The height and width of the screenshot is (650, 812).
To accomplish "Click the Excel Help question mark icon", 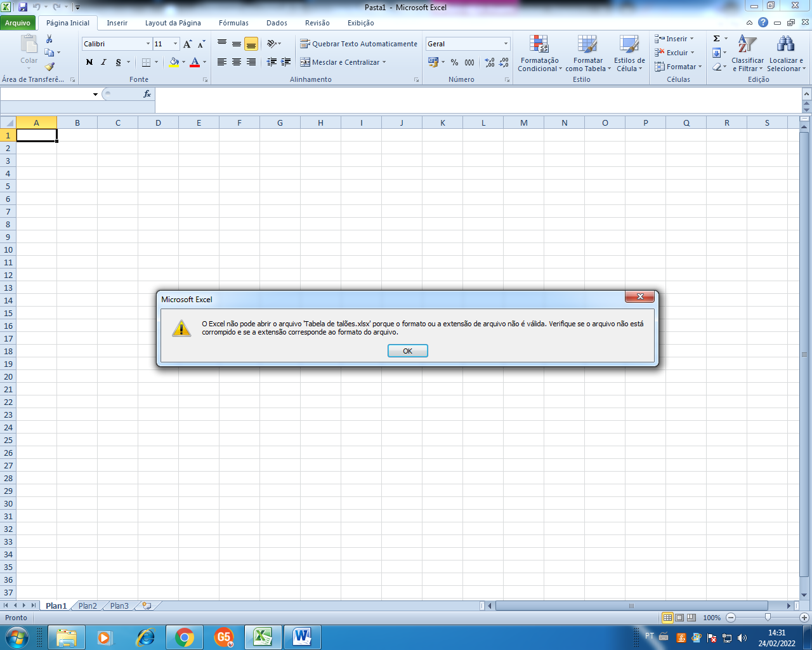I will point(763,22).
